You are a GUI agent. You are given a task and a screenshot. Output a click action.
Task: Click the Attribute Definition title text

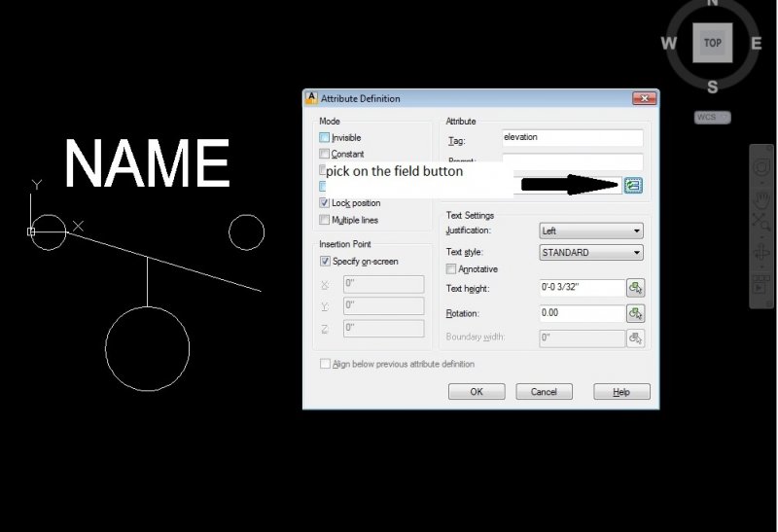pos(360,99)
